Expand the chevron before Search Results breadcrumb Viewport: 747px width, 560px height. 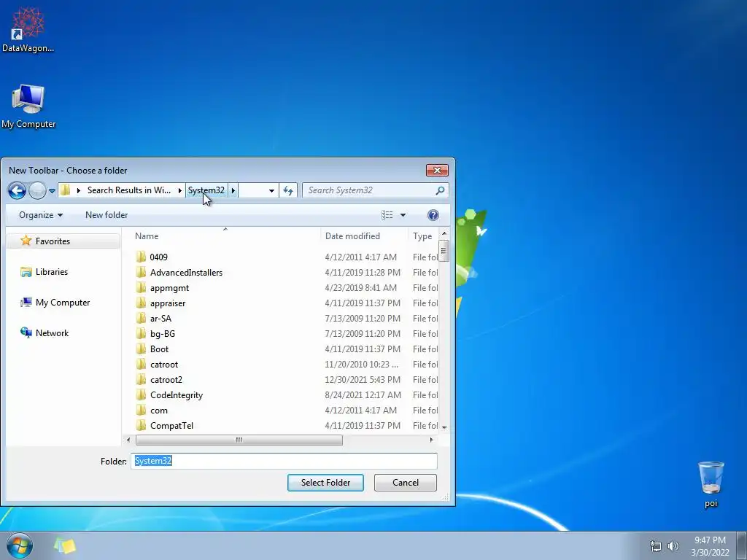pyautogui.click(x=78, y=190)
